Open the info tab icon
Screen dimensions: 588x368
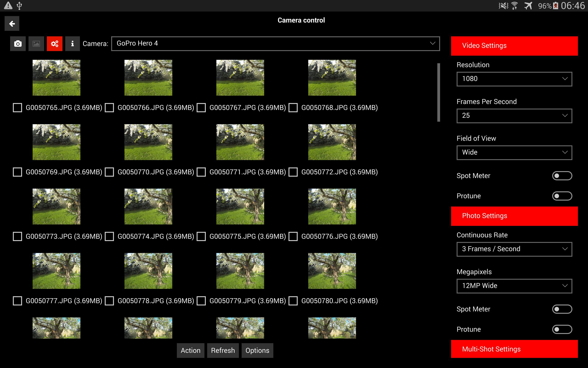(72, 44)
